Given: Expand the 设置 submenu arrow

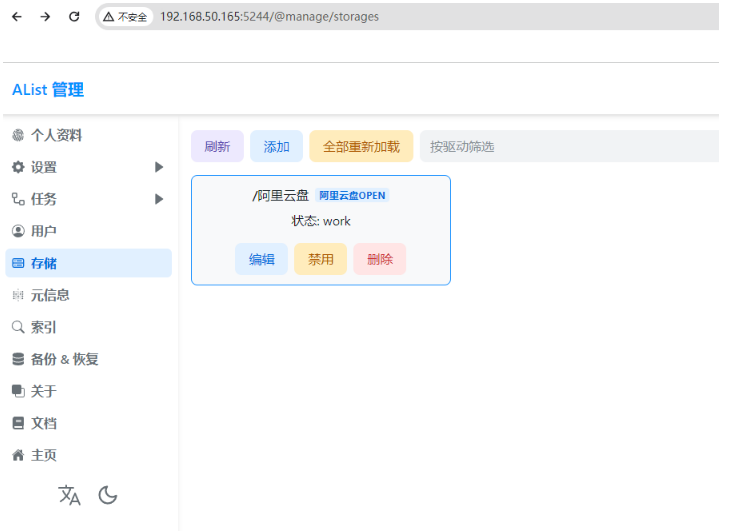Looking at the screenshot, I should pos(159,167).
